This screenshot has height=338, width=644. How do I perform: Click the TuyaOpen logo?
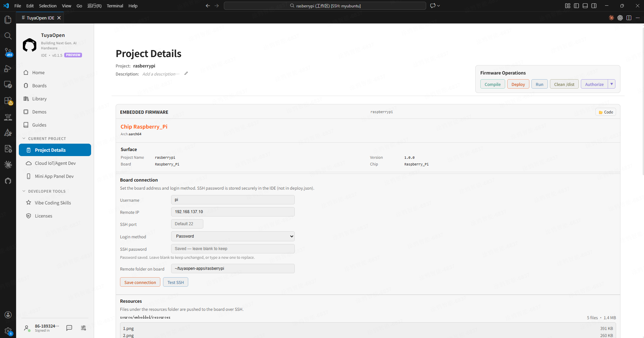pyautogui.click(x=30, y=45)
